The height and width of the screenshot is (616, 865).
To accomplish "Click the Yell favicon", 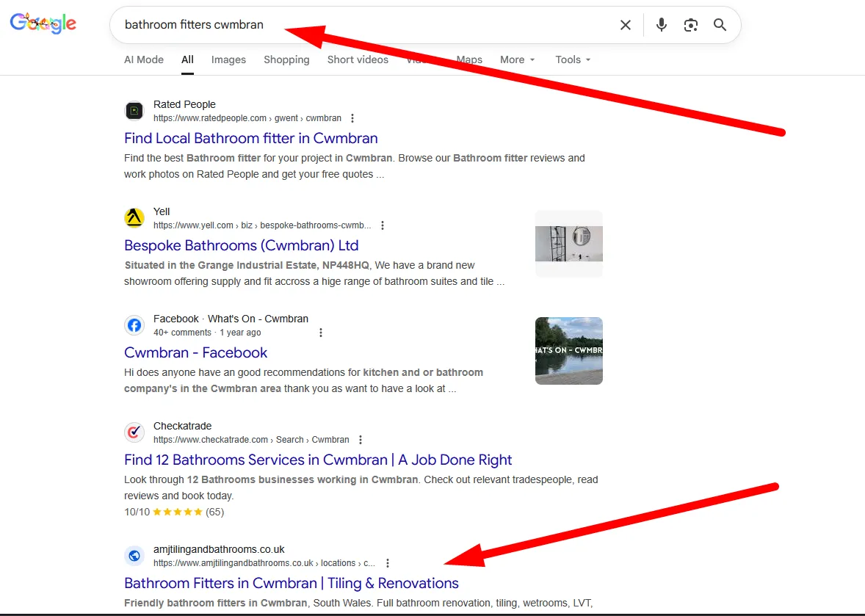I will (x=134, y=218).
